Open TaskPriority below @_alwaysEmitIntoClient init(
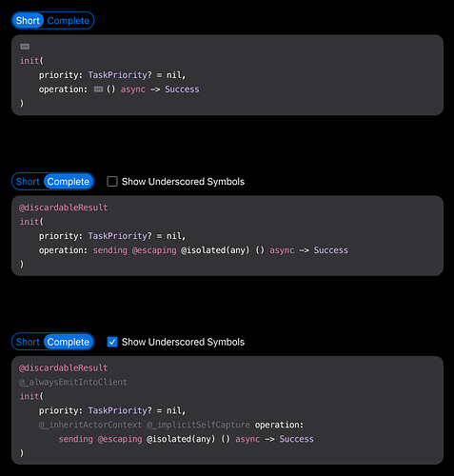 pyautogui.click(x=117, y=410)
